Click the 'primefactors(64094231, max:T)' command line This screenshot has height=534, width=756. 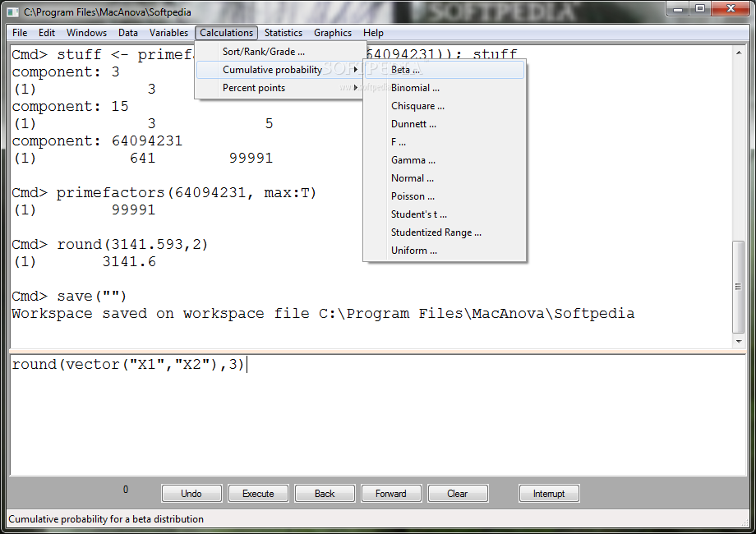coord(164,193)
